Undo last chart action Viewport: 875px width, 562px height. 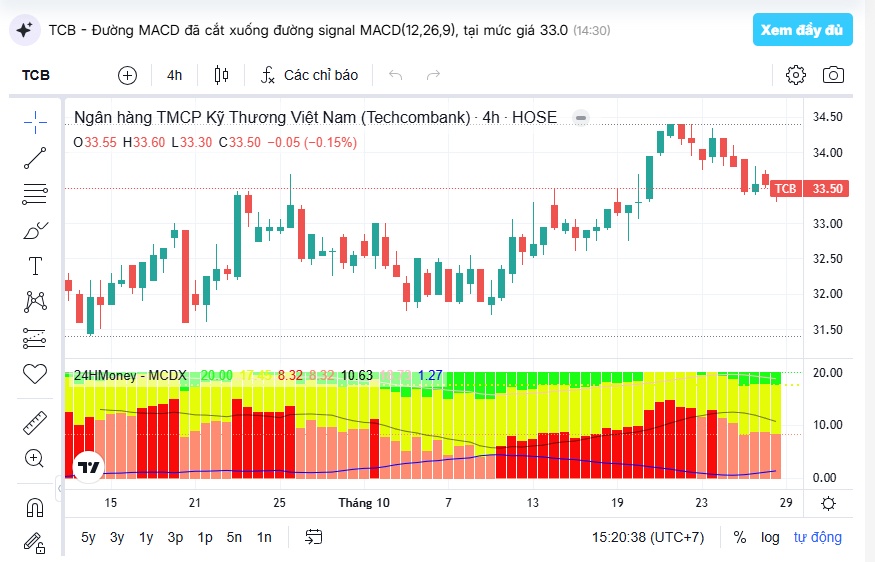coord(396,75)
